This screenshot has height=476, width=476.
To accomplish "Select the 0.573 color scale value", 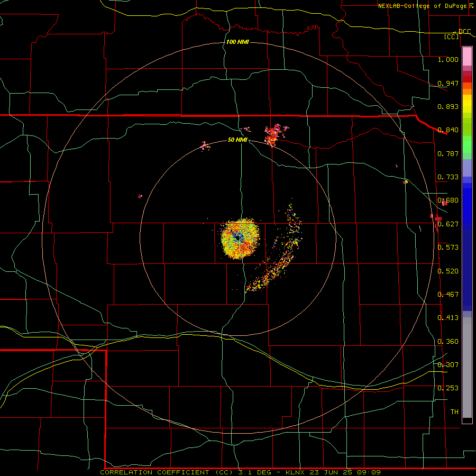I will point(448,248).
